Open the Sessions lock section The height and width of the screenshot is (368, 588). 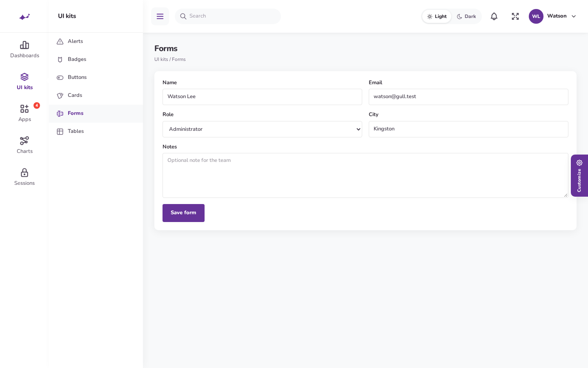click(24, 177)
